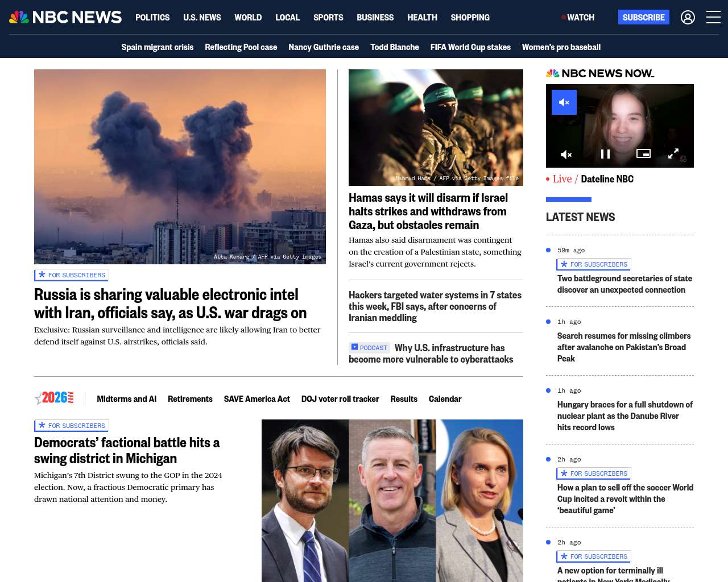This screenshot has width=728, height=582.
Task: Open the U.S. infrastructure cyberattacks podcast story
Action: (x=431, y=354)
